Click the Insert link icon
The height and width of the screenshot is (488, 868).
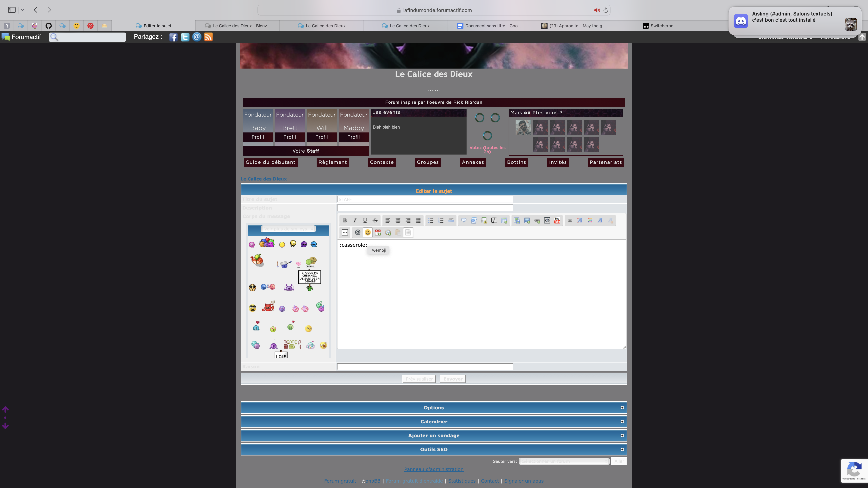tap(537, 220)
